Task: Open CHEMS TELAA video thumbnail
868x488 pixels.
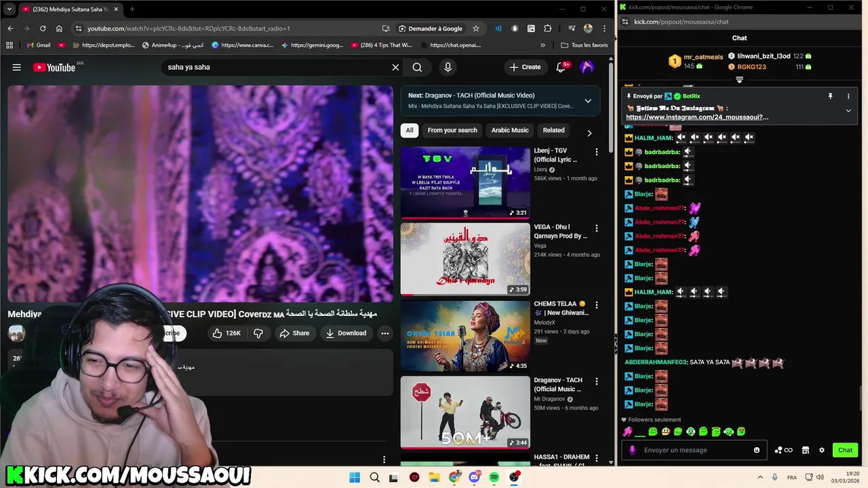Action: coord(465,335)
